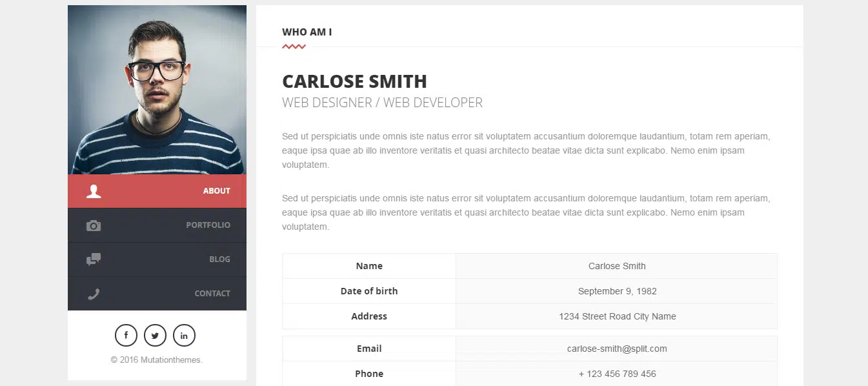This screenshot has height=386, width=868.
Task: Go to the Blog section
Action: (x=219, y=259)
